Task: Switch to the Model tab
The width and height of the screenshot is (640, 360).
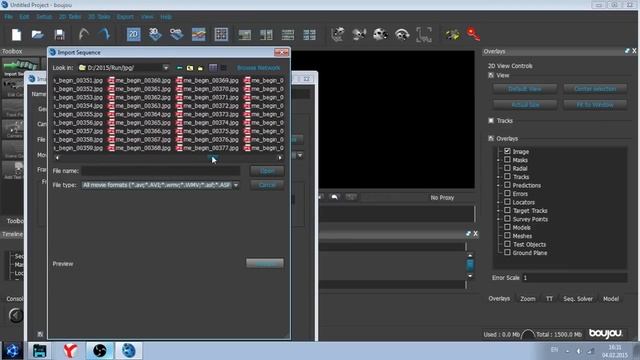Action: [x=611, y=299]
